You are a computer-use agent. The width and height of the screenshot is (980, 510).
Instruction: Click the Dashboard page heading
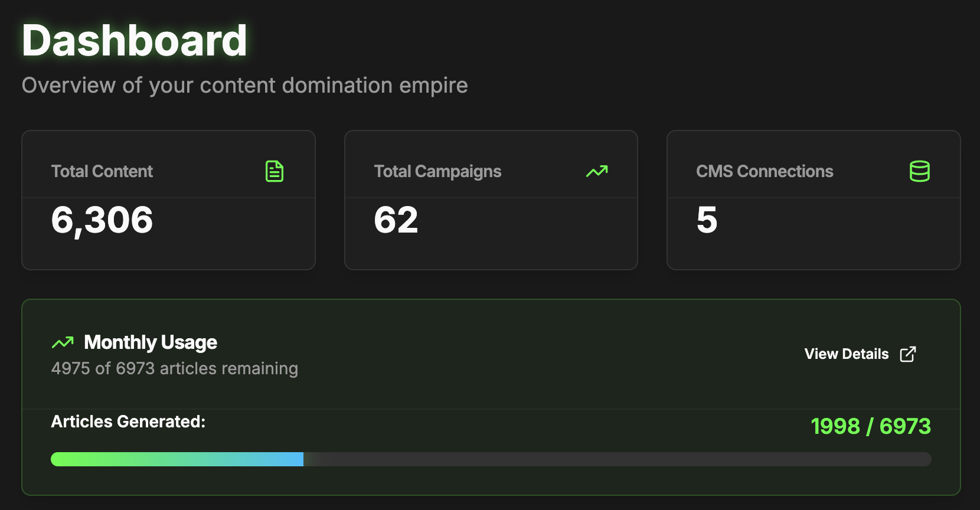[135, 41]
